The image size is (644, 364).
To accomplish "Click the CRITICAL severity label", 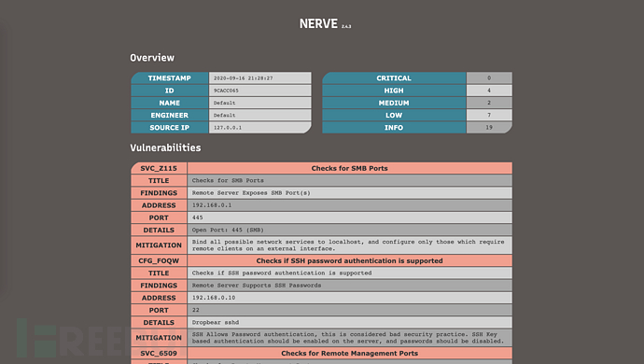I will pos(394,78).
